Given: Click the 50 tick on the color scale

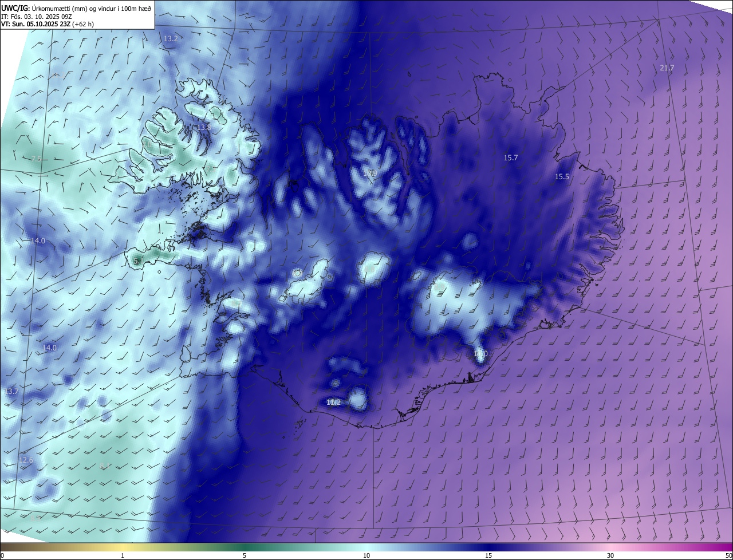Looking at the screenshot, I should [728, 555].
